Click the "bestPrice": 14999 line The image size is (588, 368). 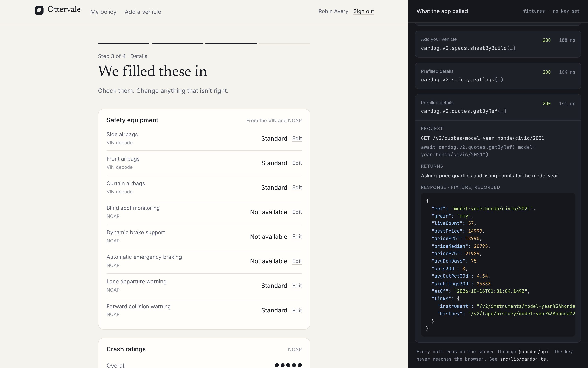pos(458,231)
